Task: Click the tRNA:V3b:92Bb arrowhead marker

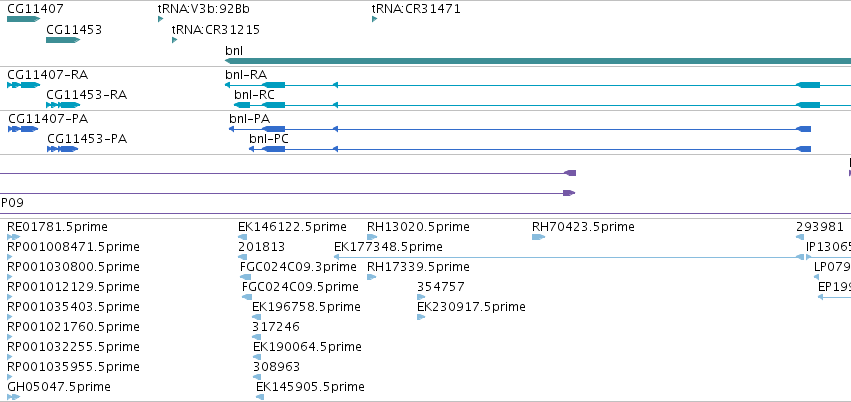Action: tap(161, 19)
